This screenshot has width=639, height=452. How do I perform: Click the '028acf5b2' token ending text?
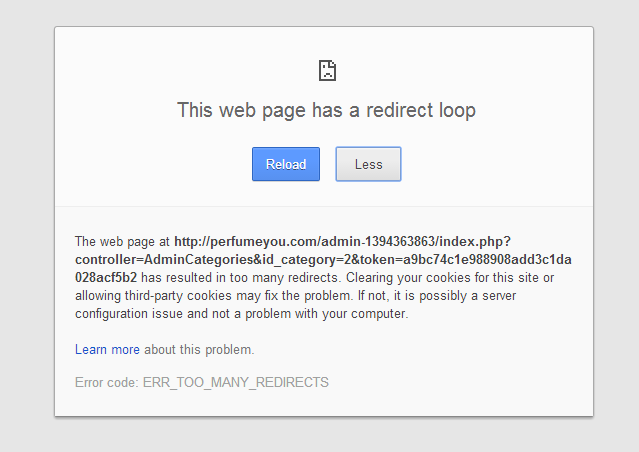[106, 278]
